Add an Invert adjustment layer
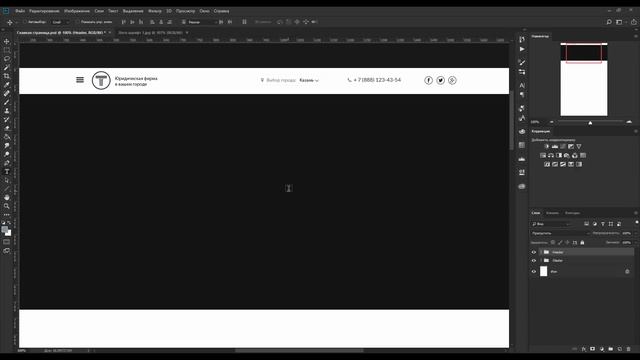Viewport: 640px width, 360px height. [547, 164]
